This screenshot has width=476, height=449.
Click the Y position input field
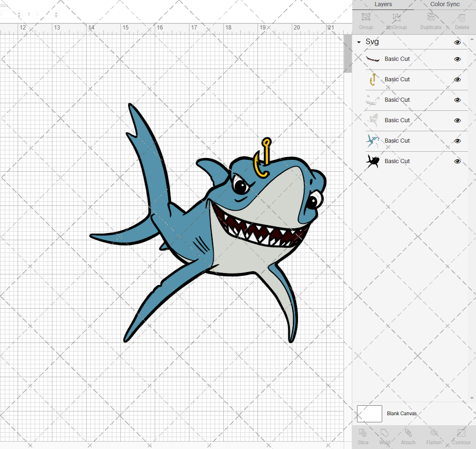click(44, 14)
